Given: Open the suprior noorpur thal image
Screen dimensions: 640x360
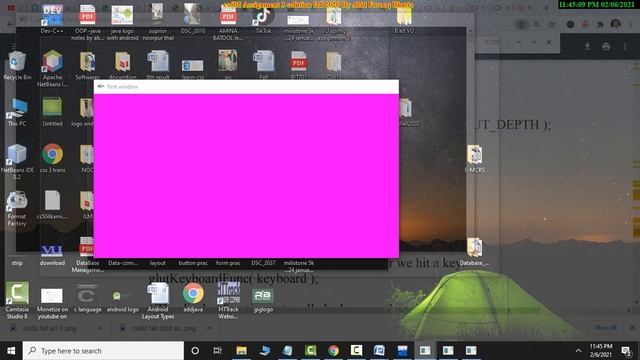Looking at the screenshot, I should (x=158, y=22).
